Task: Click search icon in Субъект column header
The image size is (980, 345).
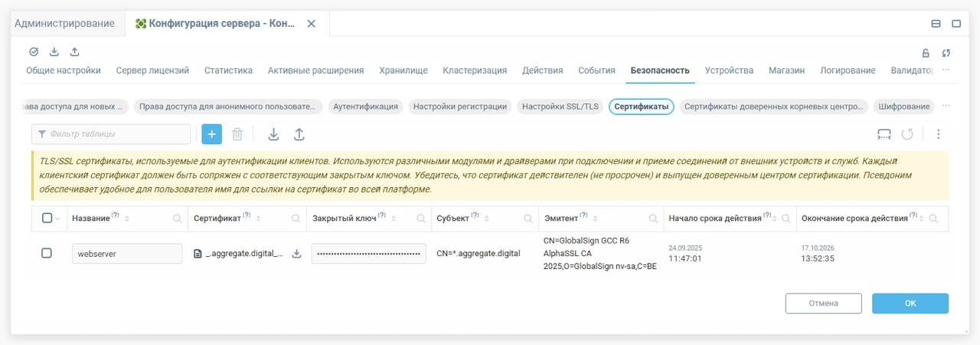Action: tap(528, 219)
